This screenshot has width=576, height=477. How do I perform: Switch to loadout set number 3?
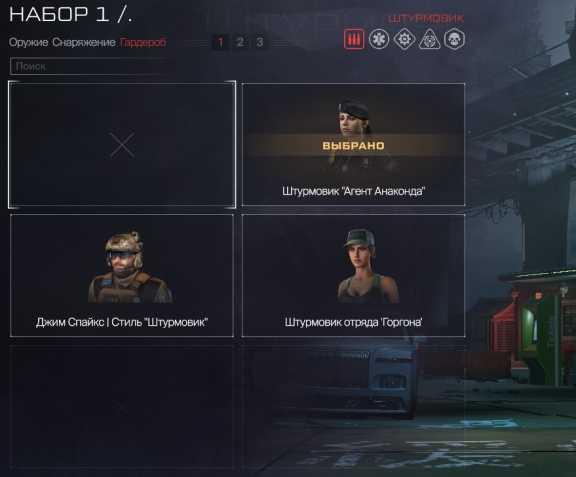click(x=259, y=42)
